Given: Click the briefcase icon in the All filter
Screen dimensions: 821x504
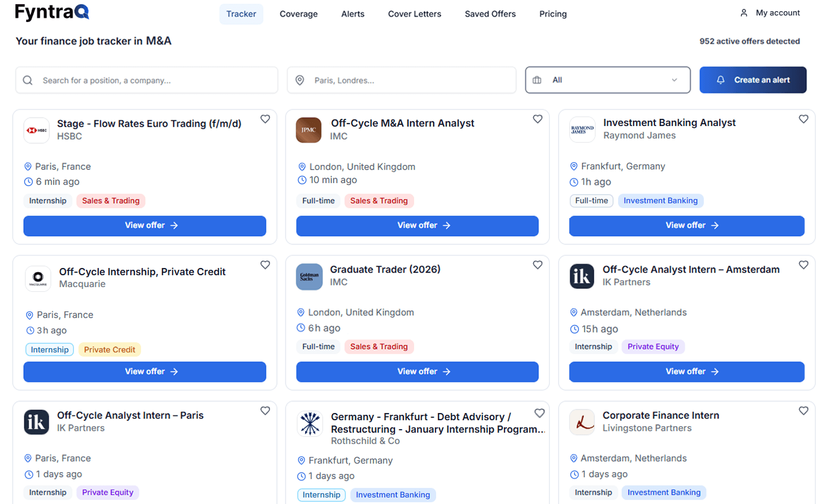Looking at the screenshot, I should (537, 80).
